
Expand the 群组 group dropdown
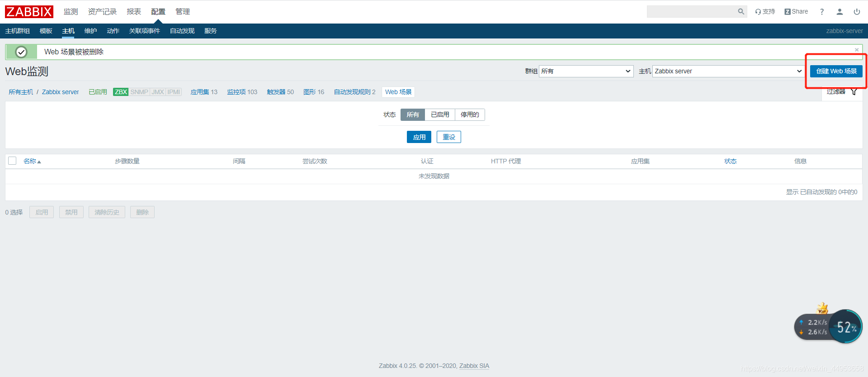click(586, 71)
